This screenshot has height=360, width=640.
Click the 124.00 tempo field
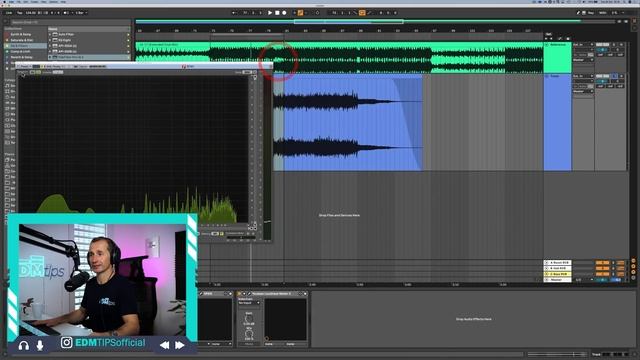coord(31,13)
